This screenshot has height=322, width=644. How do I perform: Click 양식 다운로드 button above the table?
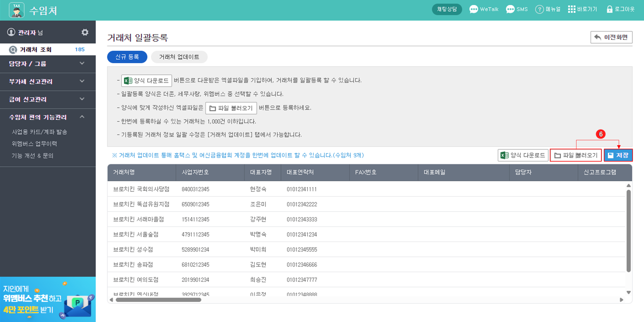click(x=523, y=155)
